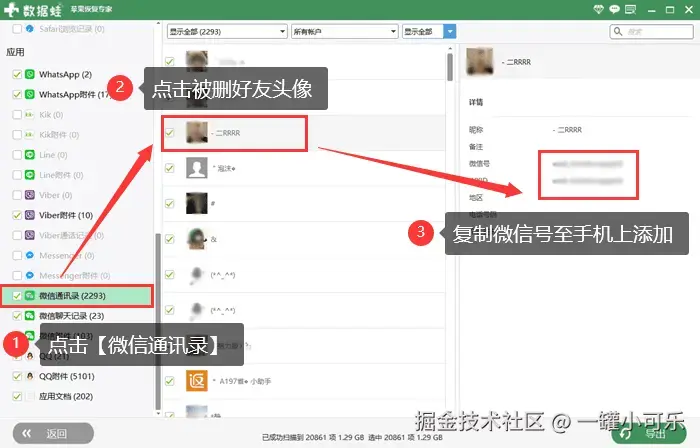Image resolution: width=700 pixels, height=448 pixels.
Task: Open the VIP diamond icon in title bar
Action: tap(598, 9)
